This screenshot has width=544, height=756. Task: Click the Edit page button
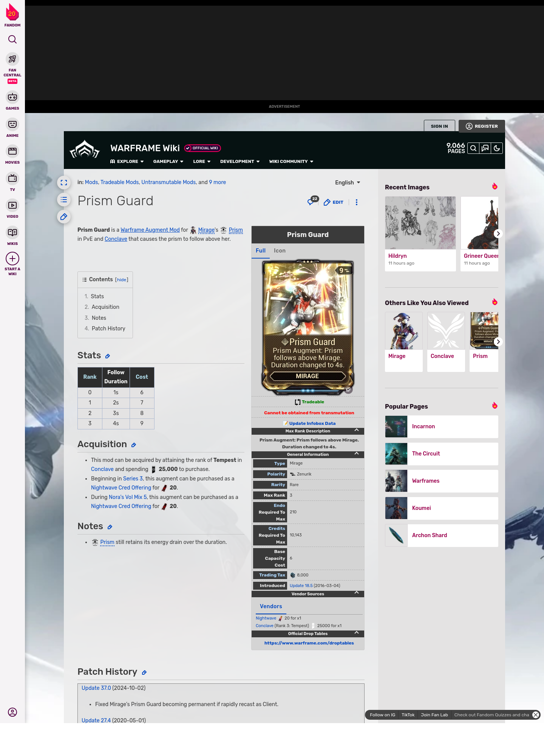[x=334, y=202]
